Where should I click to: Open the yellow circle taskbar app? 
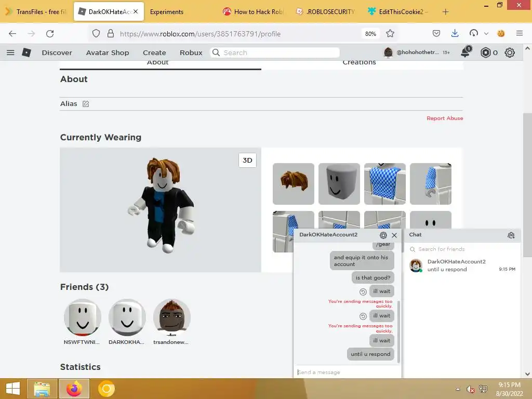(x=106, y=389)
